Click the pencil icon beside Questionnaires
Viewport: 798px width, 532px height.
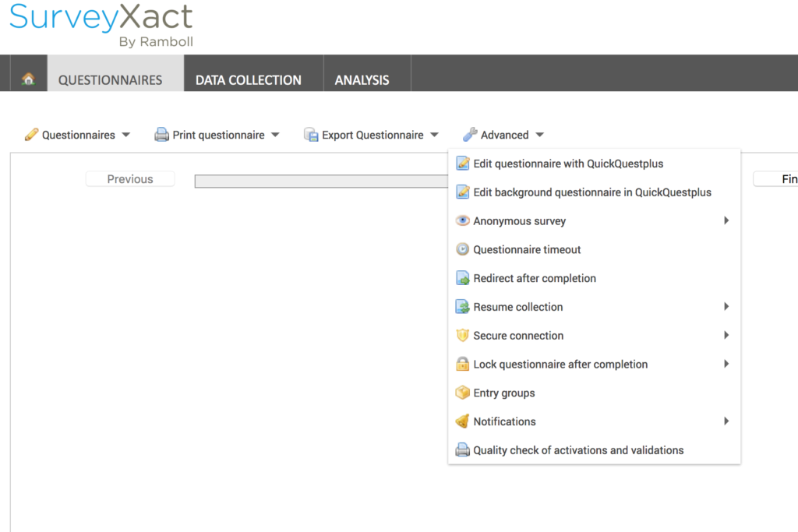click(31, 134)
